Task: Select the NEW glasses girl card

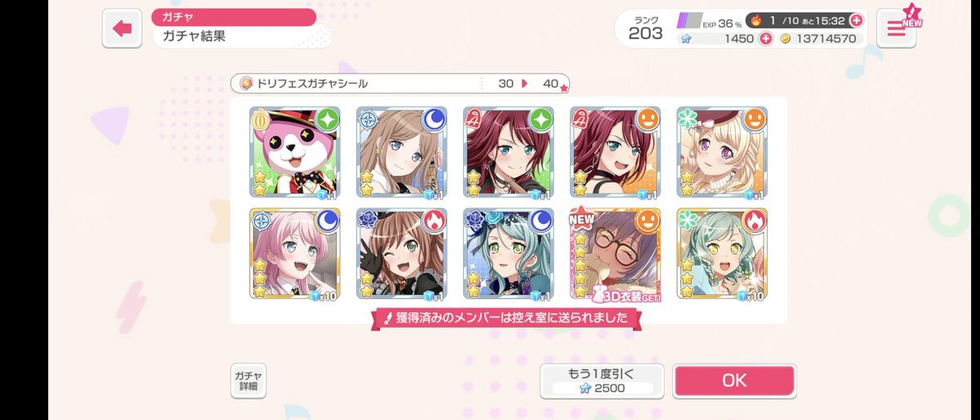Action: coord(616,254)
